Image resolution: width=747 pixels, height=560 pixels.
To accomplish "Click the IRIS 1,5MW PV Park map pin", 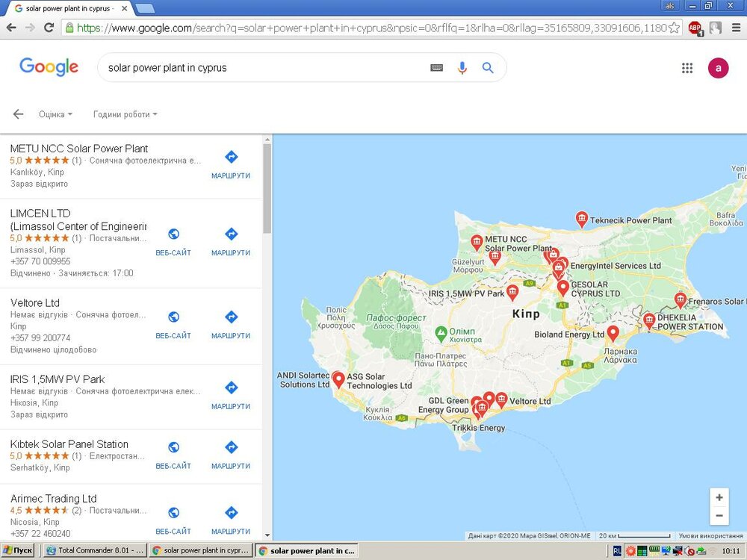I will pyautogui.click(x=512, y=292).
